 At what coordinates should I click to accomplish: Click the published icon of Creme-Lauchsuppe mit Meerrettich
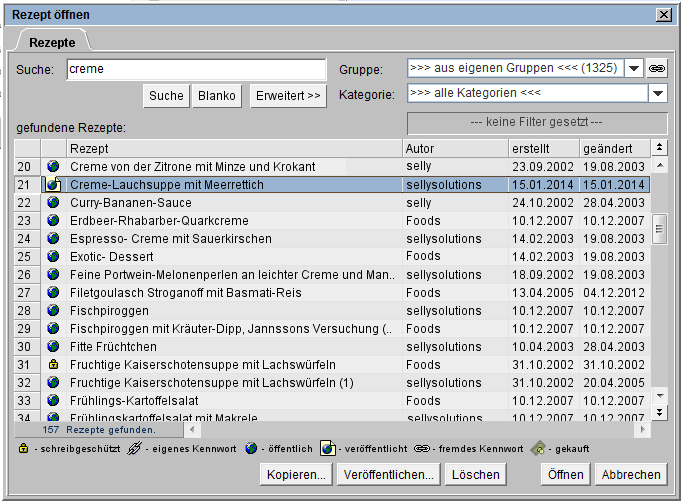[x=54, y=185]
